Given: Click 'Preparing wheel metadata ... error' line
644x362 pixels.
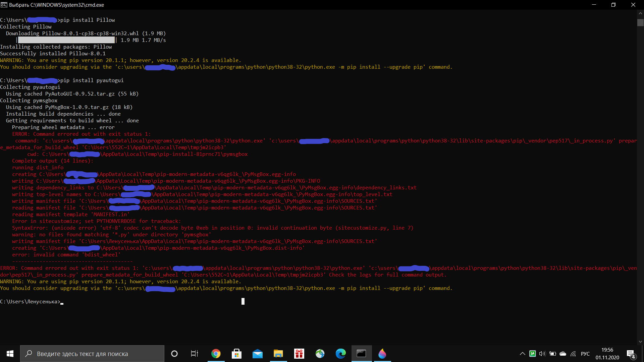Looking at the screenshot, I should point(63,127).
